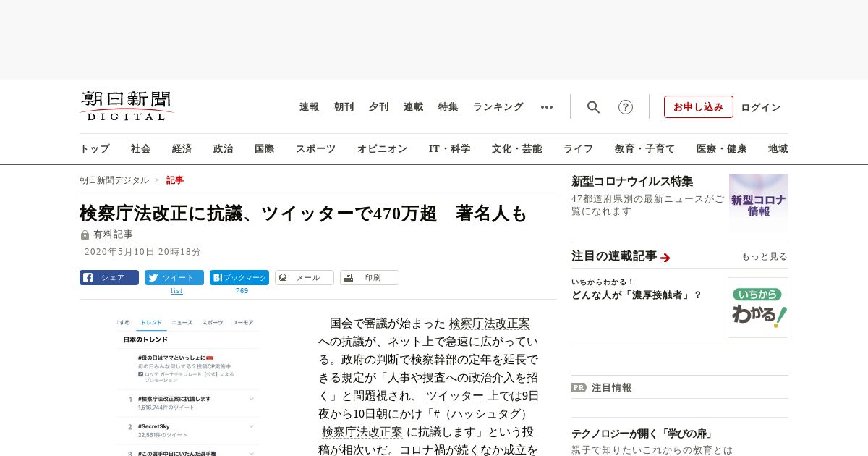The image size is (868, 456).
Task: Open the search magnifier icon
Action: 593,107
